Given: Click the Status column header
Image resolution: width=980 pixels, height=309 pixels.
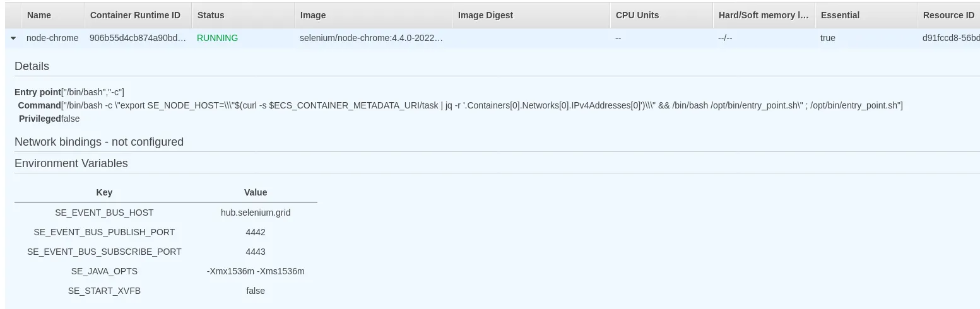Looking at the screenshot, I should click(x=211, y=15).
